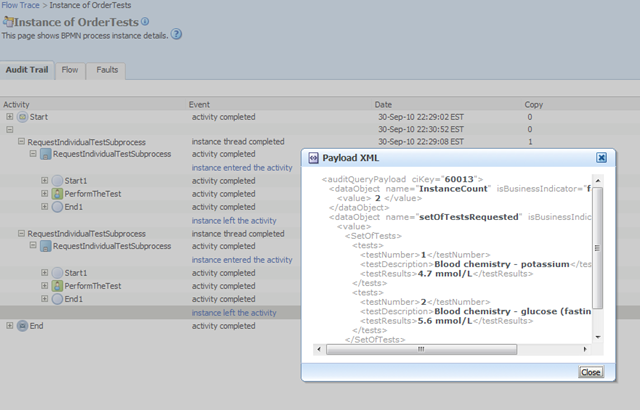Click the vertical scrollbar in the Payload XML panel

click(598, 250)
